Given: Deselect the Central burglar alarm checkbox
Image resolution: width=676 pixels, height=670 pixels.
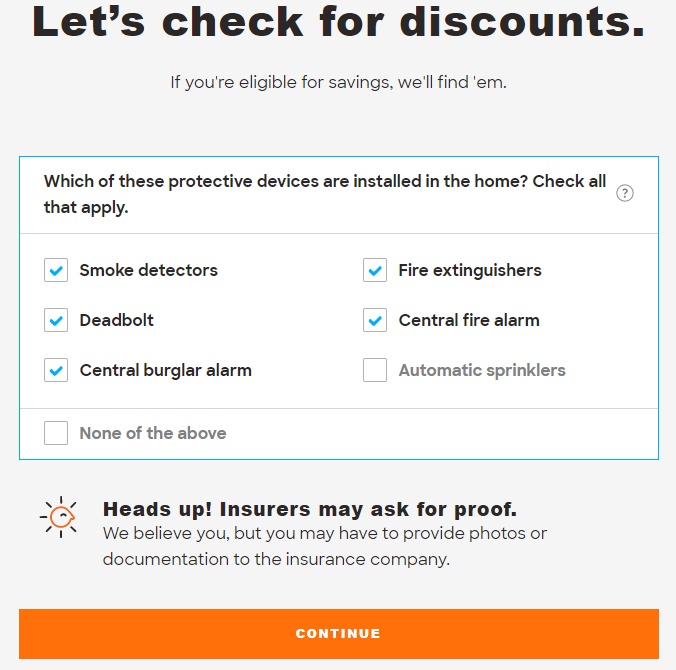Looking at the screenshot, I should pyautogui.click(x=56, y=370).
